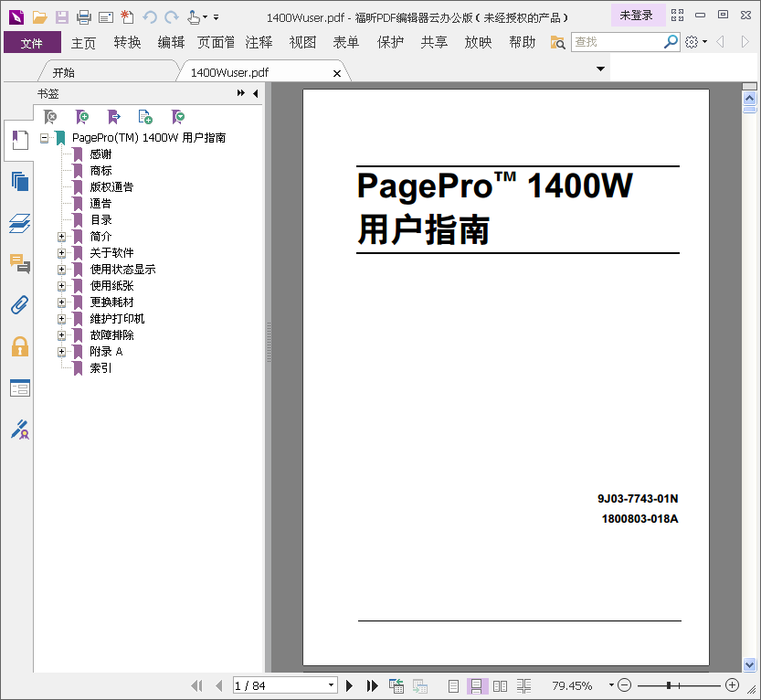
Task: Click the scroll-down arrow of document scrollbar
Action: [x=749, y=665]
